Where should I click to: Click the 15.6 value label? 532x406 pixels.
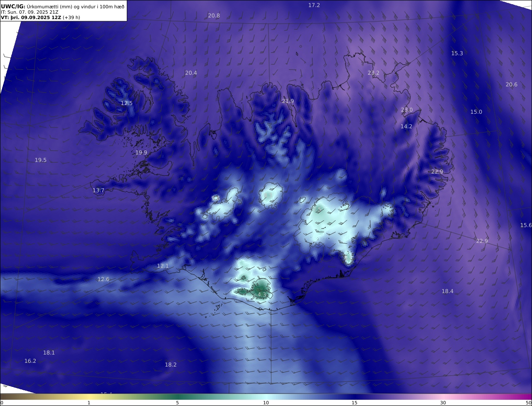(x=526, y=225)
